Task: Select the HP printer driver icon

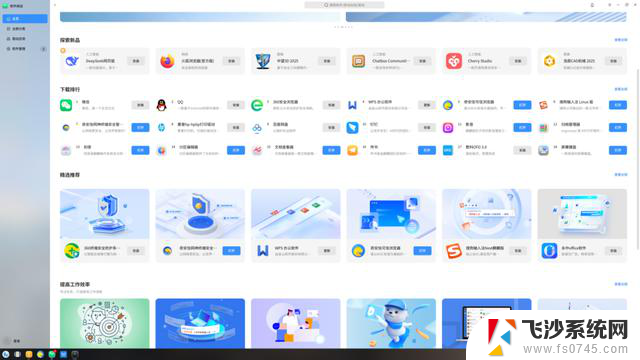Action: [162, 128]
